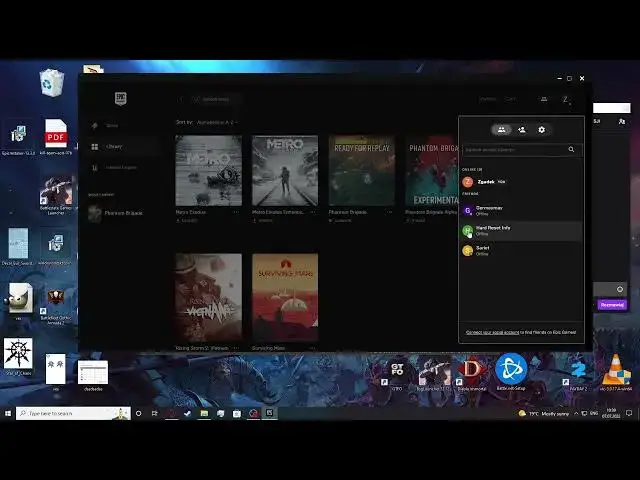Image resolution: width=640 pixels, height=480 pixels.
Task: Select the friends list tab icon
Action: click(502, 130)
